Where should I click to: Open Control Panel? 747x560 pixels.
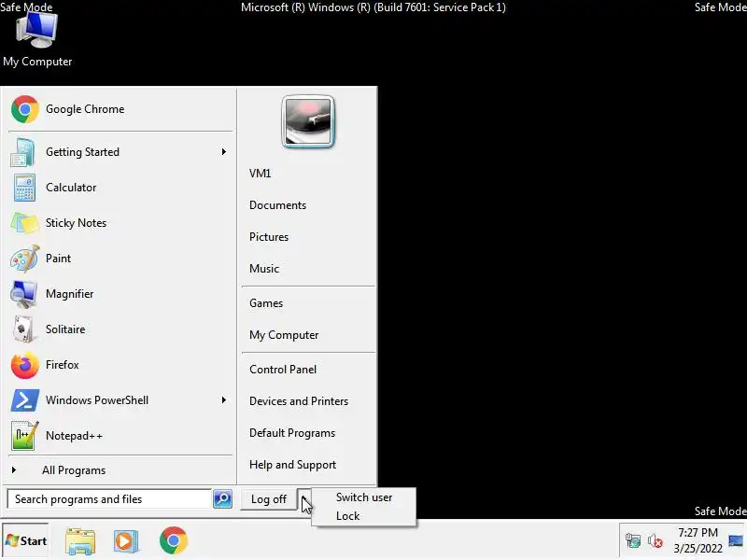(x=283, y=370)
